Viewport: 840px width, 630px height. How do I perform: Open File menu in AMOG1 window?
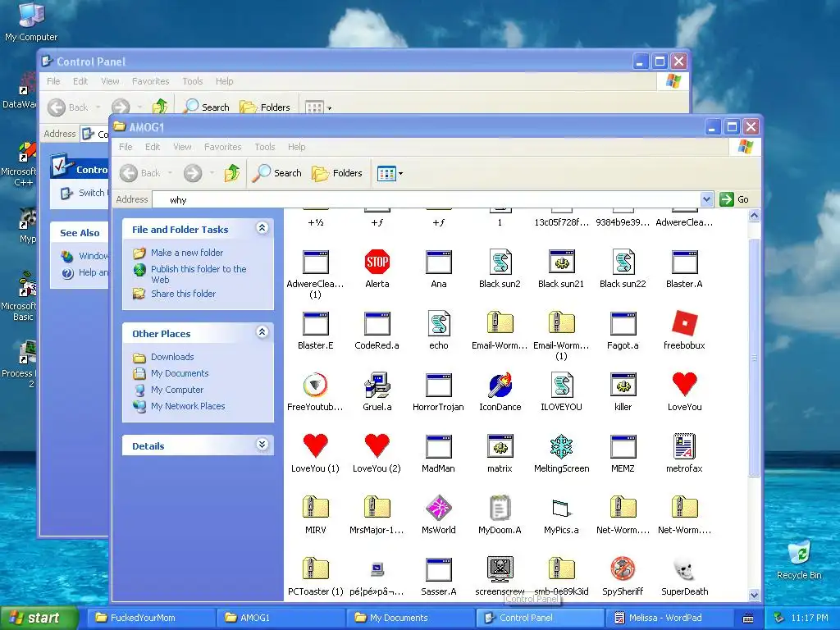[126, 147]
